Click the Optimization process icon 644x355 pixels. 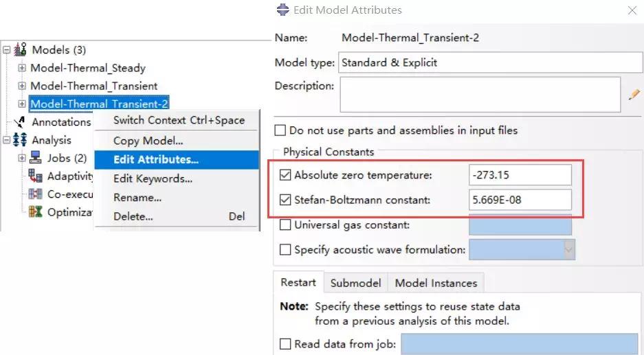click(35, 211)
